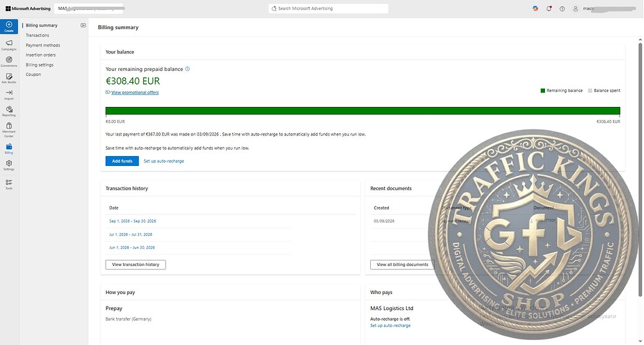Select the Billing icon in sidebar
The image size is (644, 345).
9,147
